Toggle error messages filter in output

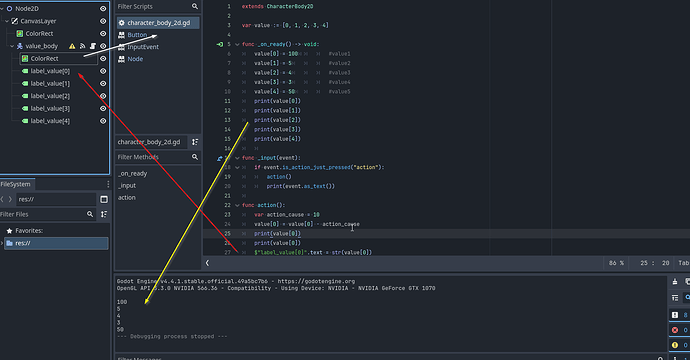(x=679, y=330)
